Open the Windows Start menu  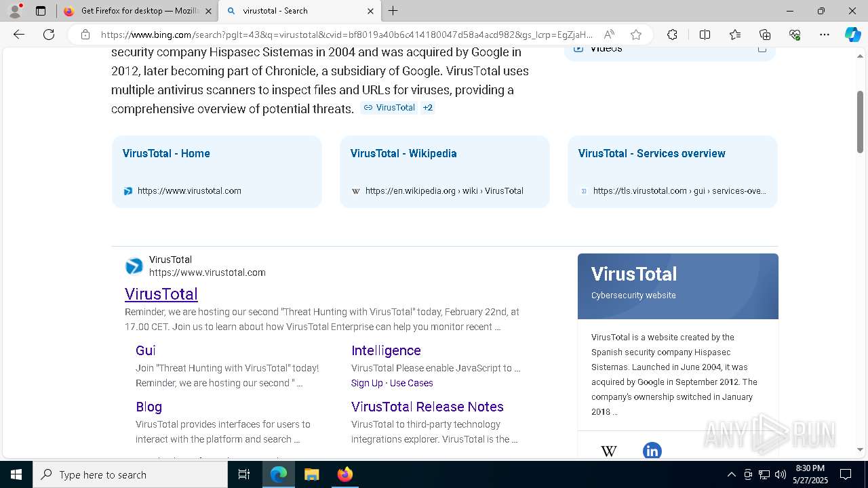[x=16, y=474]
